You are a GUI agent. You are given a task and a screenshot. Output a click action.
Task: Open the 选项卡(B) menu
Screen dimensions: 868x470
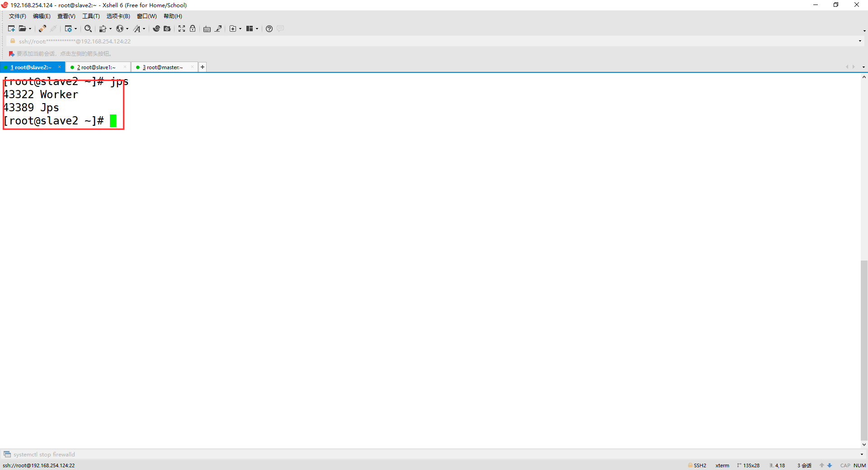(x=118, y=16)
